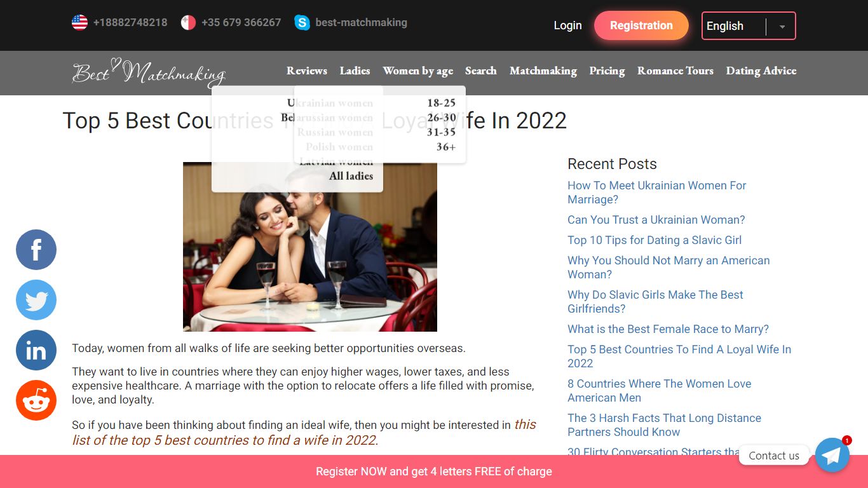
Task: Open Can You Trust a Ukrainian Woman
Action: [x=656, y=220]
